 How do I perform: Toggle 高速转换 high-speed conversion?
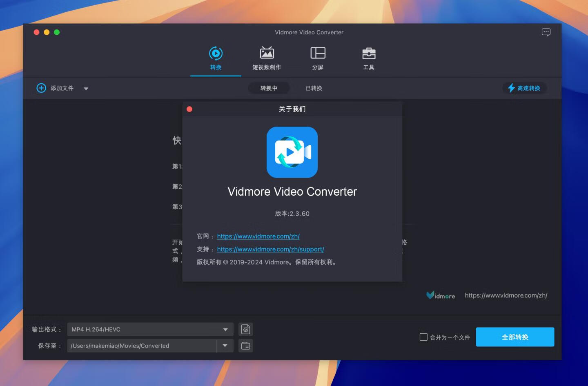tap(524, 88)
